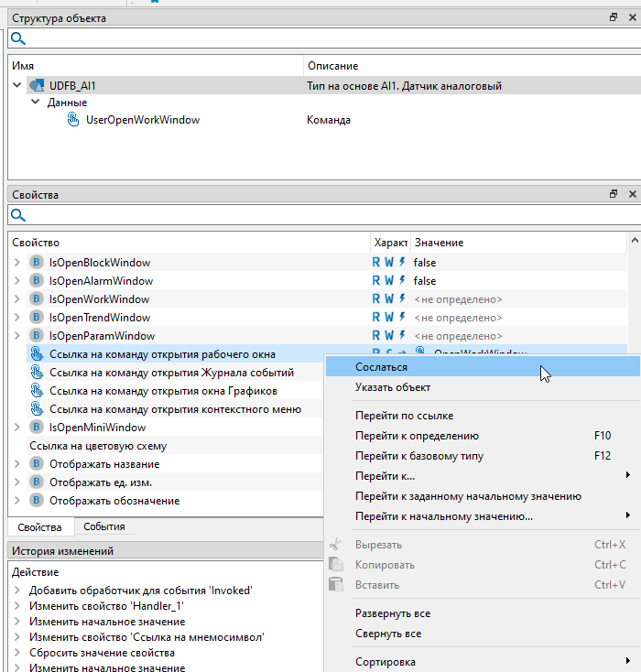Screen dimensions: 641x672
Task: Choose 'Сослаться' from the context menu
Action: [x=381, y=367]
